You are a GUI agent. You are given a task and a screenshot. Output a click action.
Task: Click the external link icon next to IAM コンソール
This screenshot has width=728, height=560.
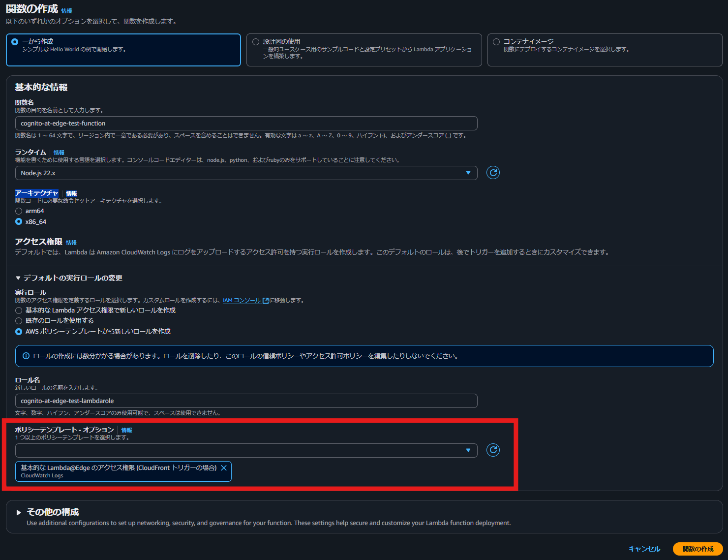click(x=266, y=301)
